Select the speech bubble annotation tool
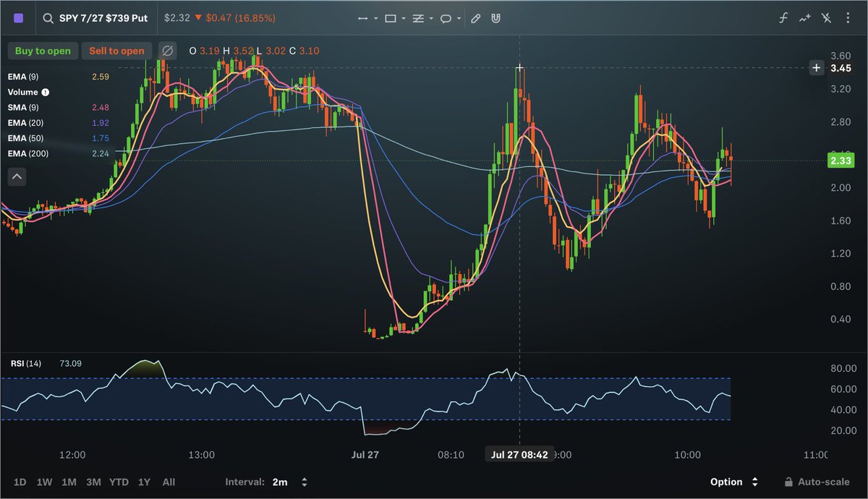 (x=446, y=19)
